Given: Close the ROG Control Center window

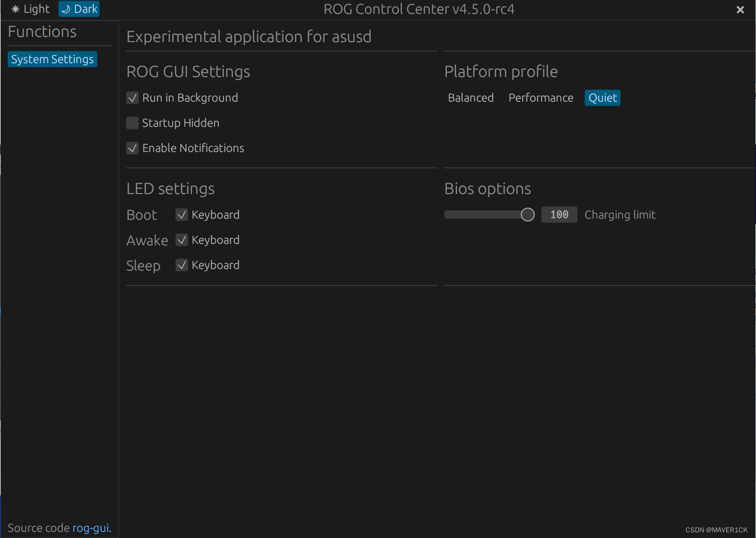Looking at the screenshot, I should 740,10.
